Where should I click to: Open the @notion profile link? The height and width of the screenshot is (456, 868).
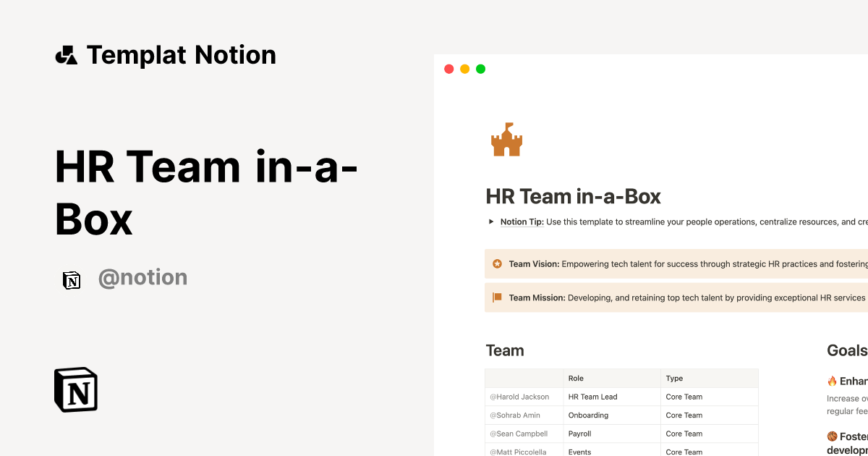143,278
